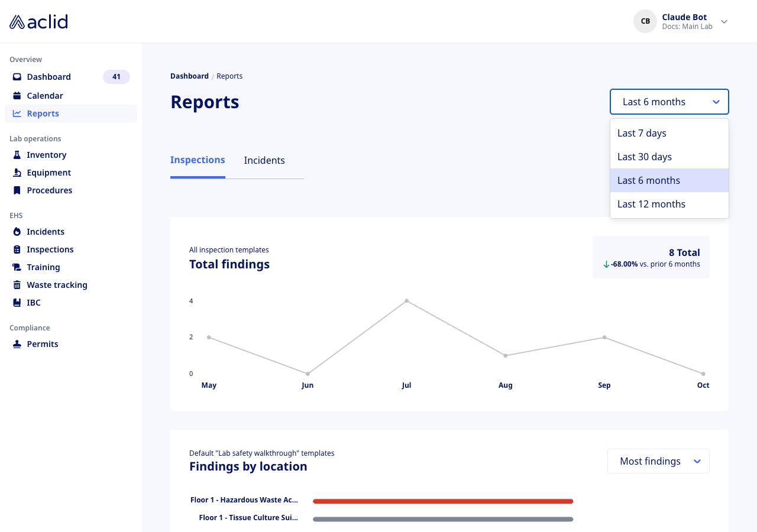Click the Reports chart icon in sidebar
This screenshot has height=532, width=757.
[x=17, y=113]
